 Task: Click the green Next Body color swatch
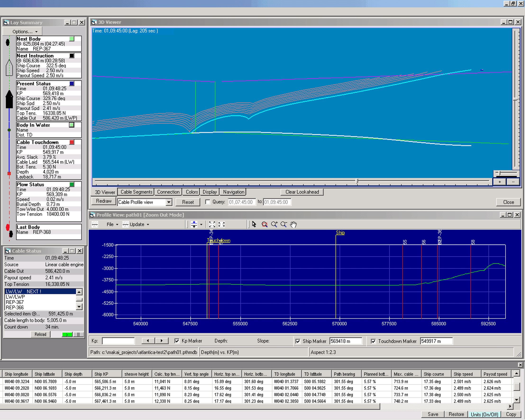pyautogui.click(x=72, y=39)
